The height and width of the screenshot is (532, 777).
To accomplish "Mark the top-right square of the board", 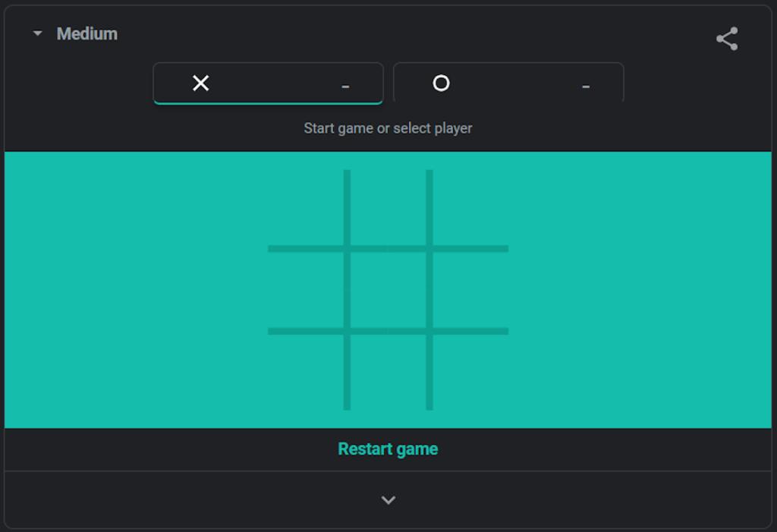I will (470, 209).
